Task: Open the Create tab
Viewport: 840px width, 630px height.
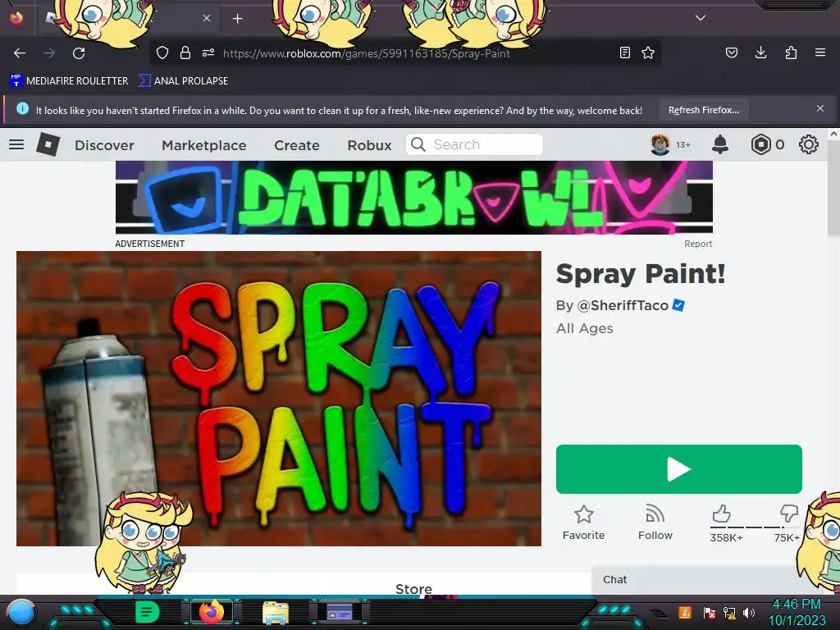Action: click(x=297, y=145)
